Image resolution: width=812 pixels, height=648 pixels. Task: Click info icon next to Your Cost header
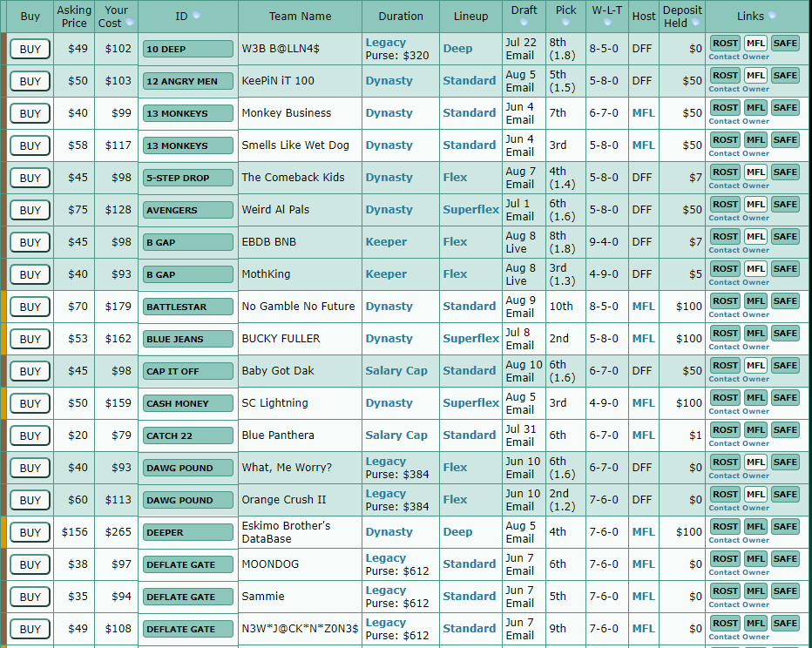pos(130,23)
